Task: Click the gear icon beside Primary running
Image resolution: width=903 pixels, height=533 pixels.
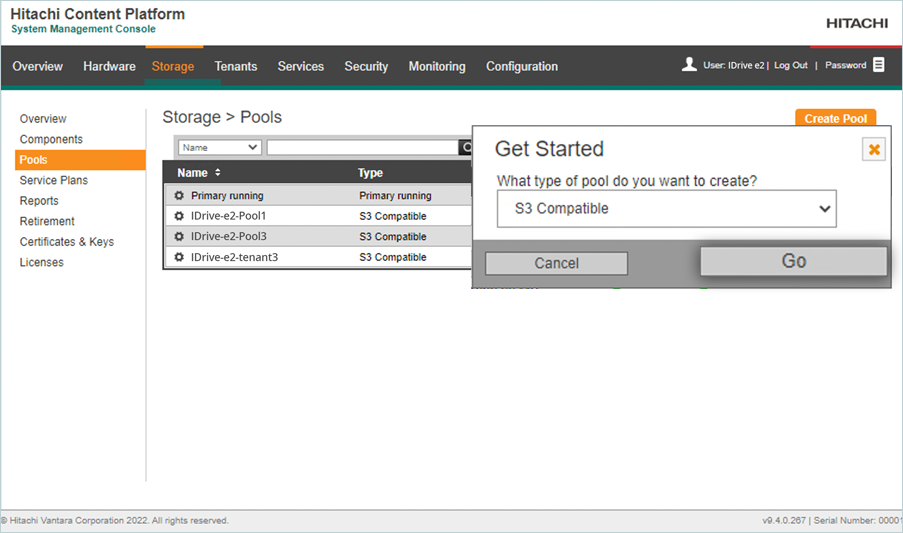Action: pos(179,196)
